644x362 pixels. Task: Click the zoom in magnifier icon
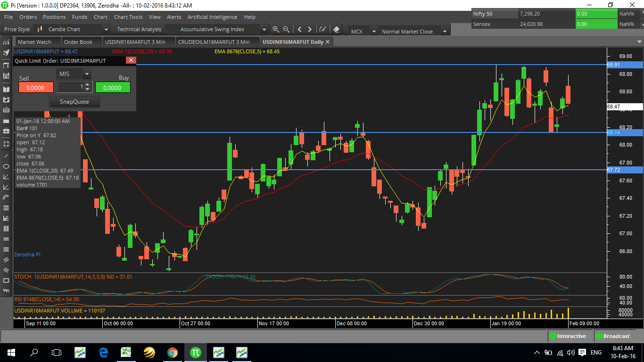(276, 29)
